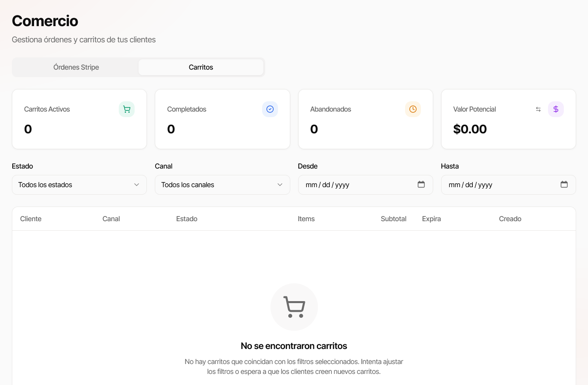Click the Cliente column header

[31, 219]
